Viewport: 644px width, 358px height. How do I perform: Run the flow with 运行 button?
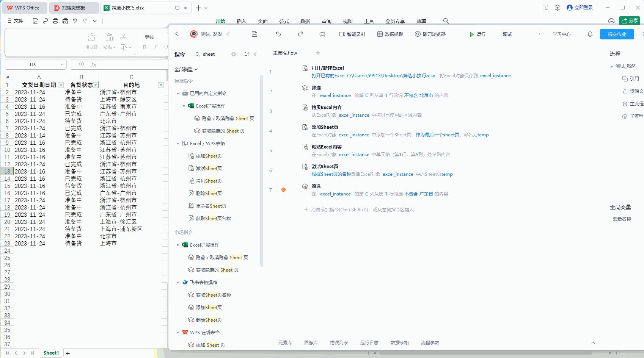[478, 34]
